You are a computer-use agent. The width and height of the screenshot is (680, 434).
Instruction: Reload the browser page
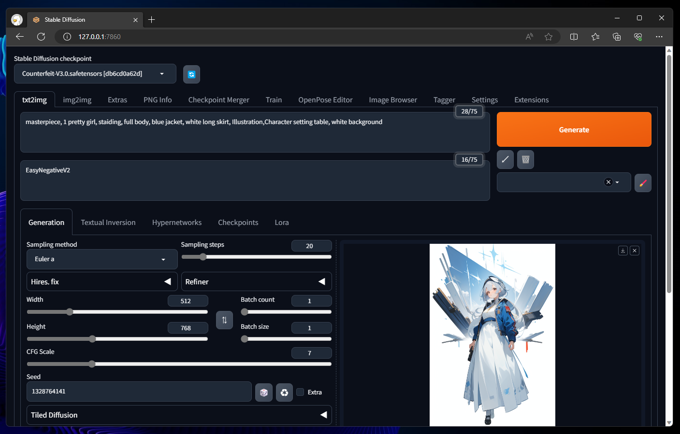[41, 37]
